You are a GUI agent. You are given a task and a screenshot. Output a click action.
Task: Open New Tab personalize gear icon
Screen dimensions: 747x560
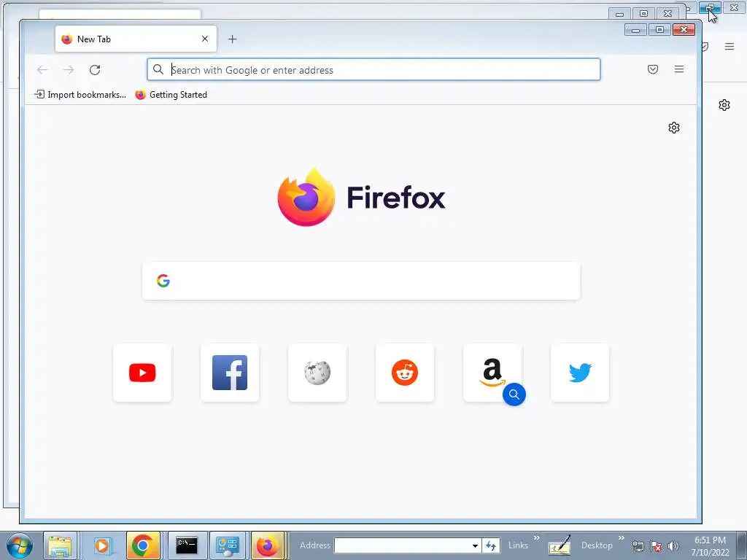673,128
